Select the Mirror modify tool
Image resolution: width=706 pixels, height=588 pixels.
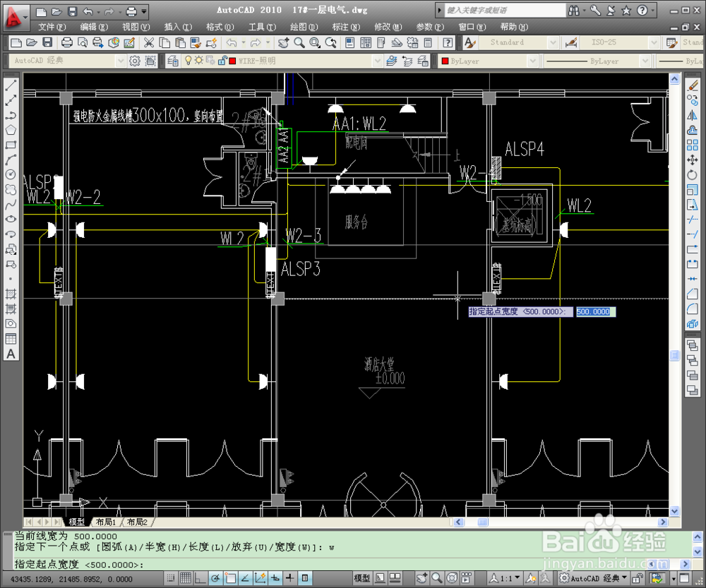pyautogui.click(x=693, y=115)
